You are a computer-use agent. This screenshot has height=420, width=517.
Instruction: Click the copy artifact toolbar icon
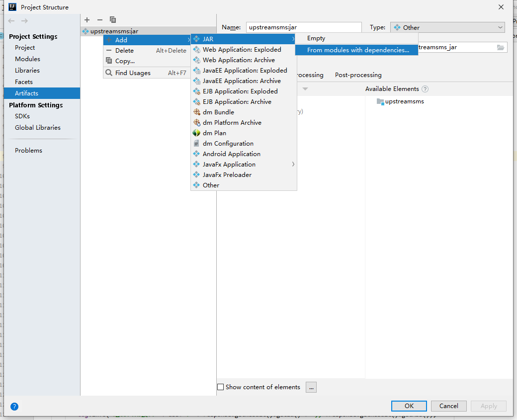[113, 20]
